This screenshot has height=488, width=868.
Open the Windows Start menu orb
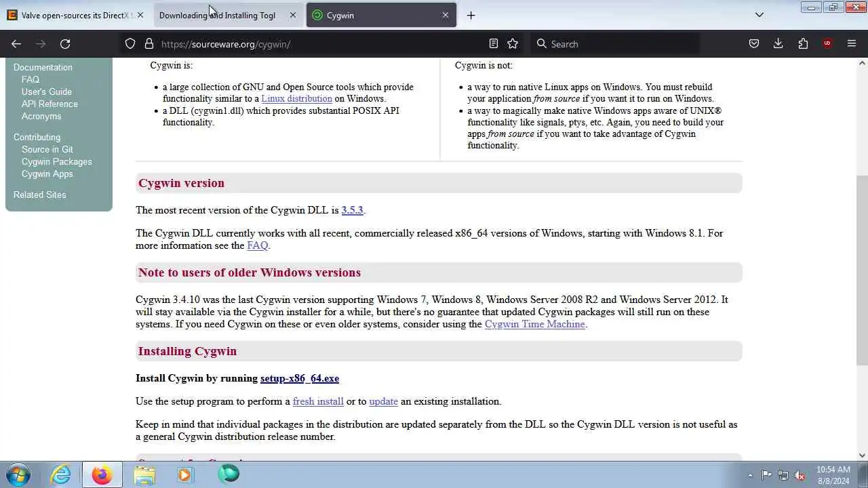click(18, 474)
